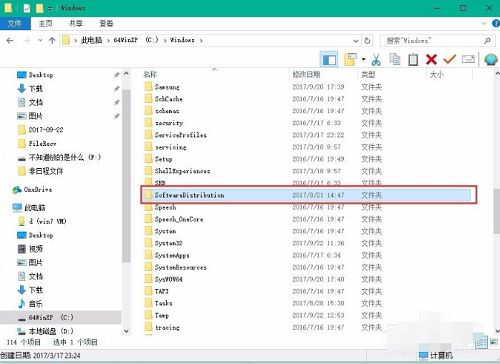Image resolution: width=500 pixels, height=364 pixels.
Task: Click 此电脑 in address bar
Action: (91, 40)
